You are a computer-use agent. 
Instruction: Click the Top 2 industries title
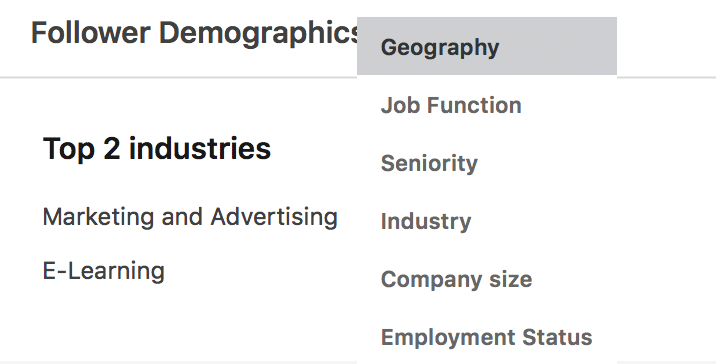coord(157,148)
